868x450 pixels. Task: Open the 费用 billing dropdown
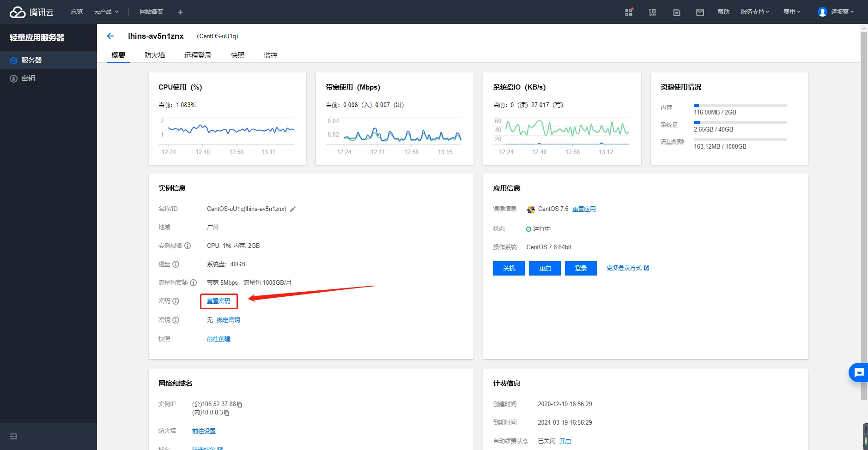(791, 12)
